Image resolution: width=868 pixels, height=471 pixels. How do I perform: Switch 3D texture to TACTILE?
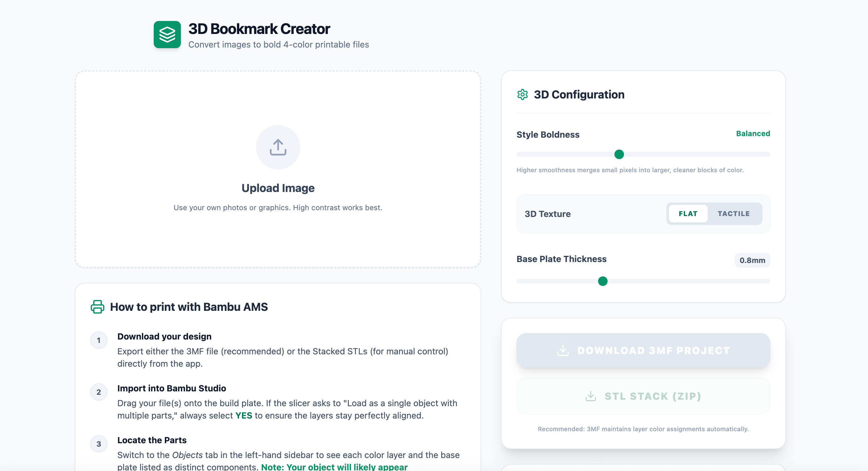click(x=733, y=214)
